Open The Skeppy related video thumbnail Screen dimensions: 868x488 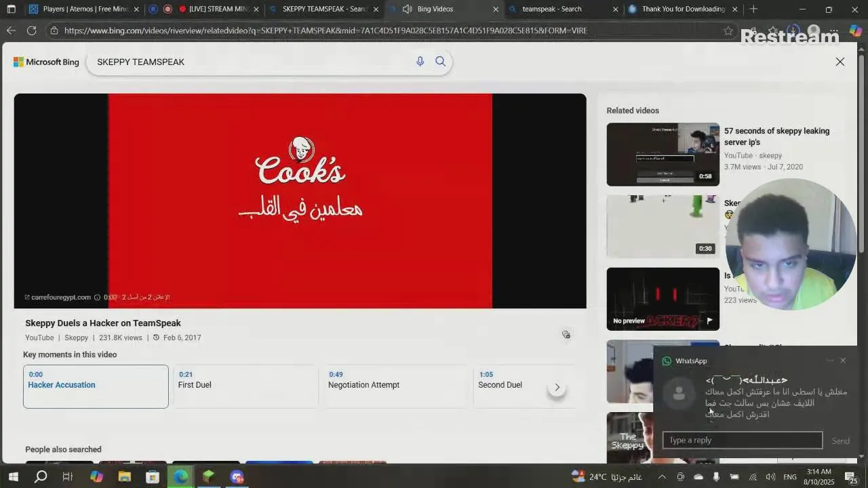click(630, 437)
